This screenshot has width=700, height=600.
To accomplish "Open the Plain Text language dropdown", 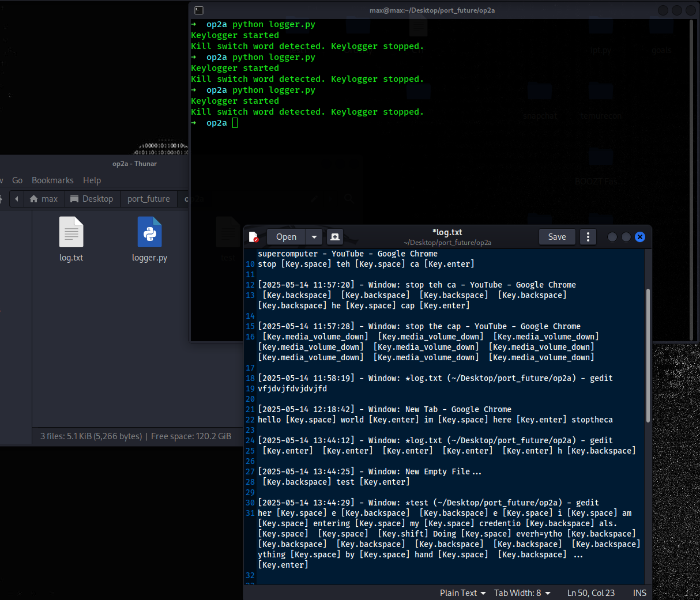I will coord(462,593).
